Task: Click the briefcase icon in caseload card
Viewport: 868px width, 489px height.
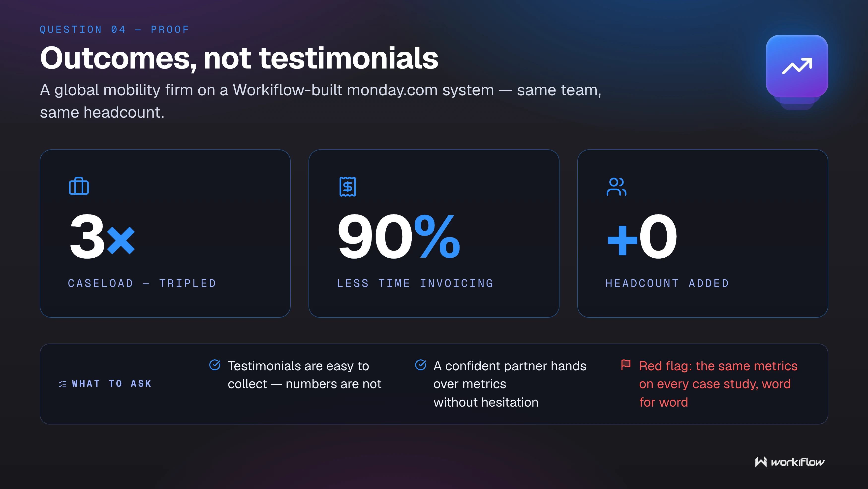Action: 79,186
